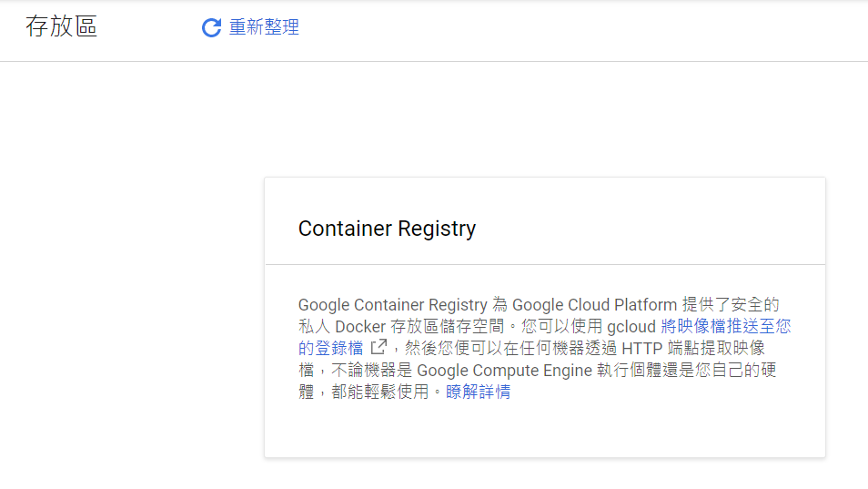Click the 重新整理 refresh button label
The height and width of the screenshot is (489, 868).
pos(264,28)
